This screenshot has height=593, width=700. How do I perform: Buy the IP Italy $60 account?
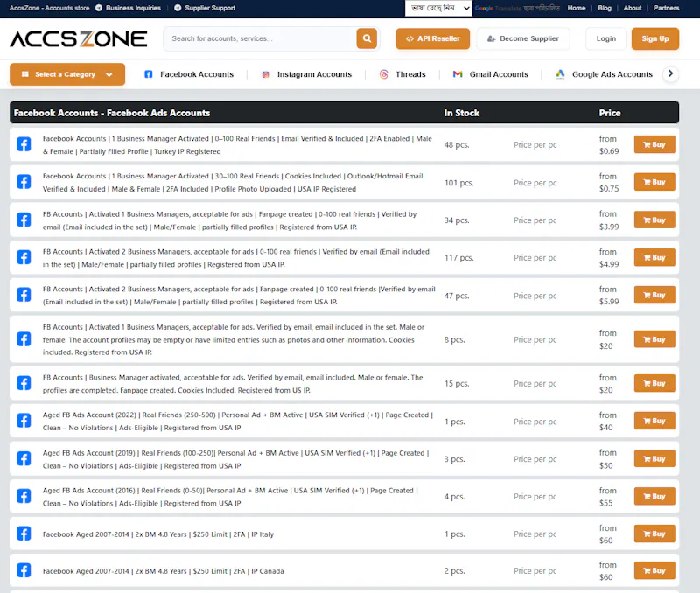pos(654,534)
